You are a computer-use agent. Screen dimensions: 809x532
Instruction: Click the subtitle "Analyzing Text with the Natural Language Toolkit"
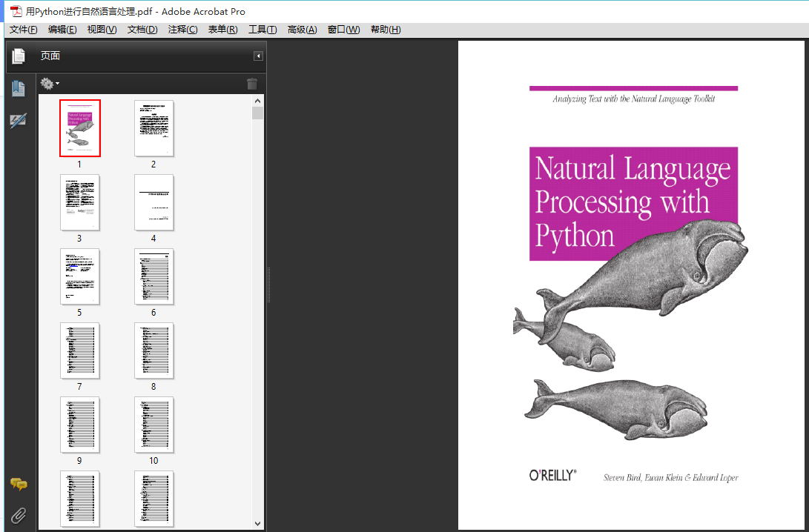(x=633, y=99)
